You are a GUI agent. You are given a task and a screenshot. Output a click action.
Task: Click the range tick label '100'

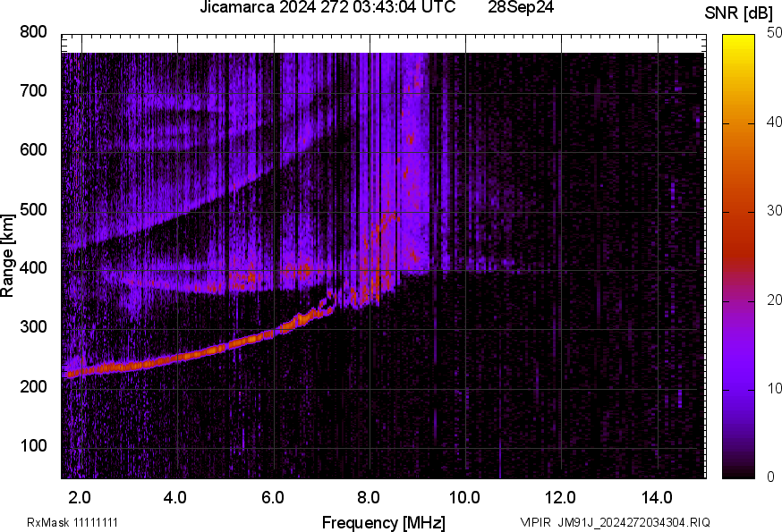(33, 445)
